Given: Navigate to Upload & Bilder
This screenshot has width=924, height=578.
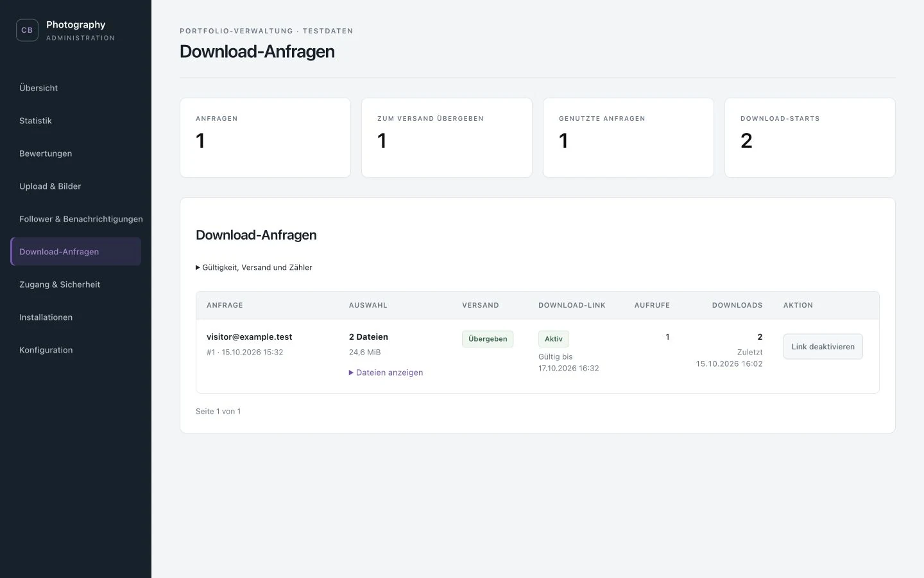Looking at the screenshot, I should [76, 186].
